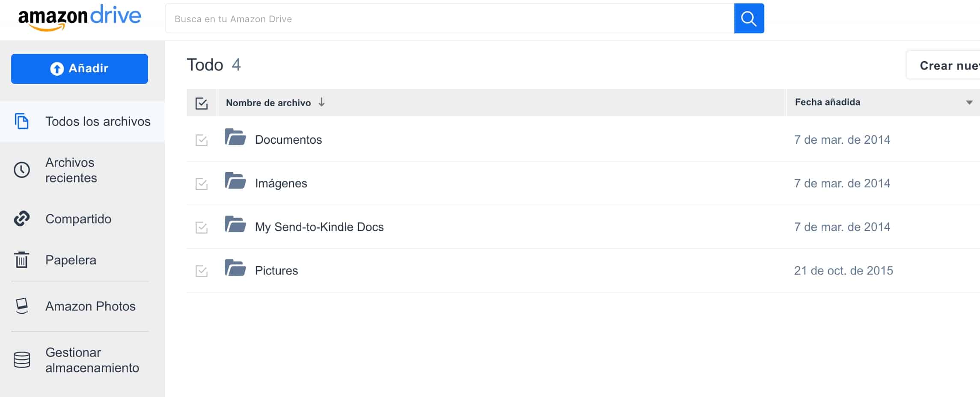The height and width of the screenshot is (397, 980).
Task: Toggle the select-all checkbox in header
Action: [x=202, y=103]
